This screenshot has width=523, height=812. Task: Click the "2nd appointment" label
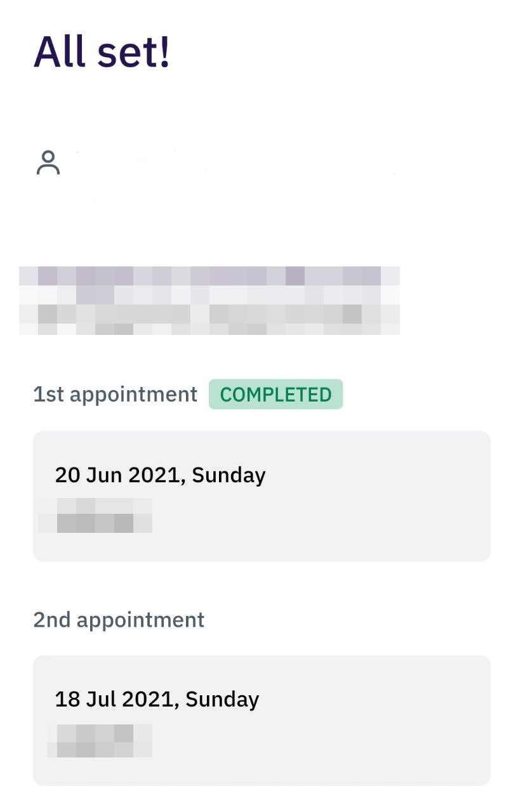point(119,620)
